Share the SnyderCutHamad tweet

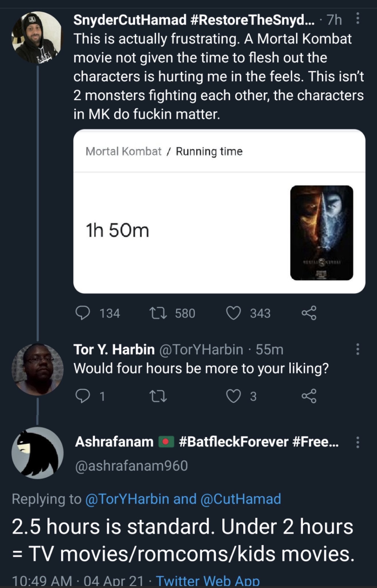coord(309,313)
